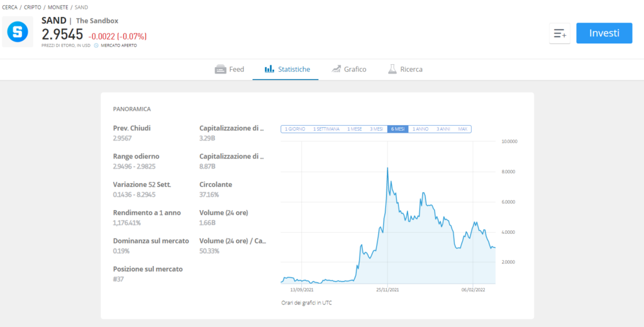Click the Posizione sul mercato label
The image size is (644, 327).
[x=148, y=269]
